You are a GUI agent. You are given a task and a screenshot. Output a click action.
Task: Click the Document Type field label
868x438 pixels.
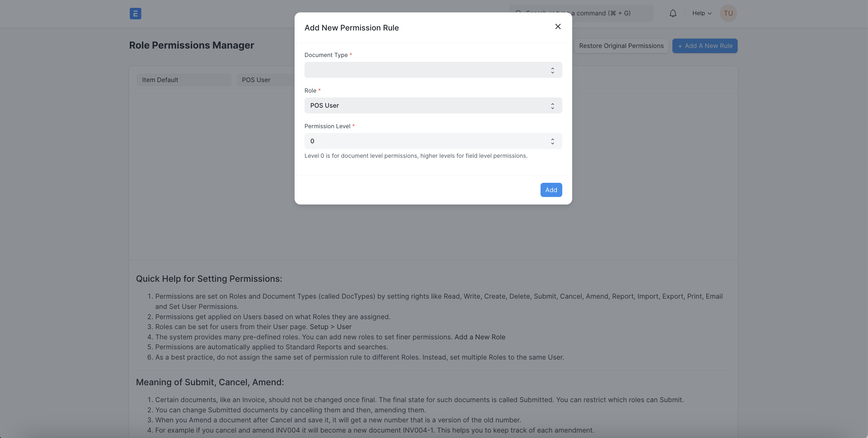click(326, 55)
